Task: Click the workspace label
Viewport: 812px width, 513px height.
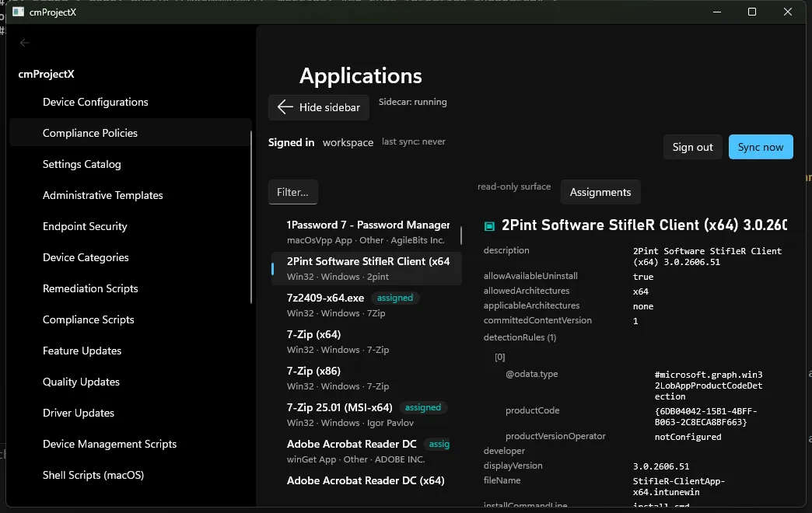Action: pos(348,142)
